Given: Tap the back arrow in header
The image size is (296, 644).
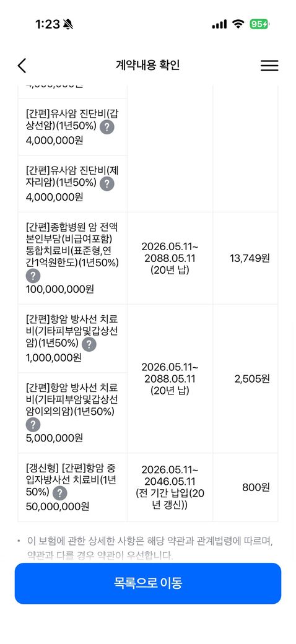Looking at the screenshot, I should tap(22, 65).
